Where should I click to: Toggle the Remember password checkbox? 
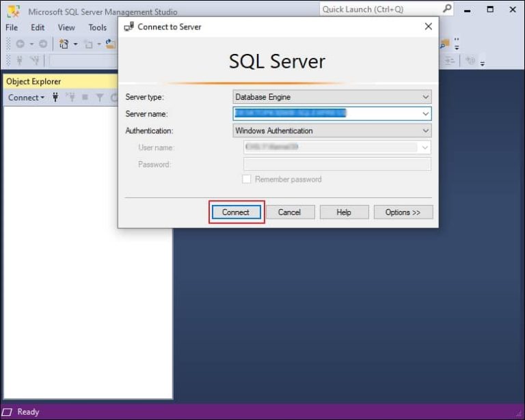(x=246, y=179)
